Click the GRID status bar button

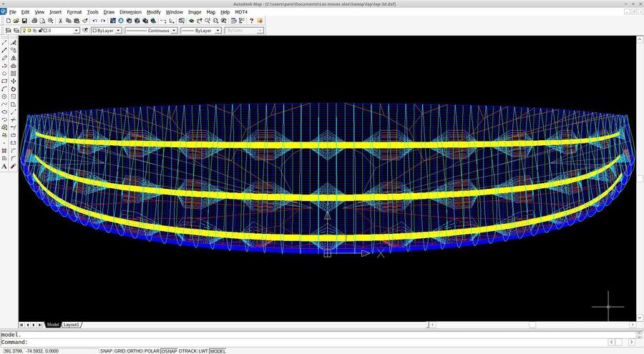(119, 350)
